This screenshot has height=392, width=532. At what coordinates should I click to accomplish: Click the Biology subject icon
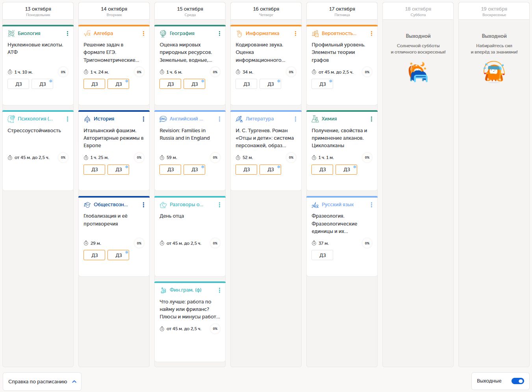(x=11, y=33)
